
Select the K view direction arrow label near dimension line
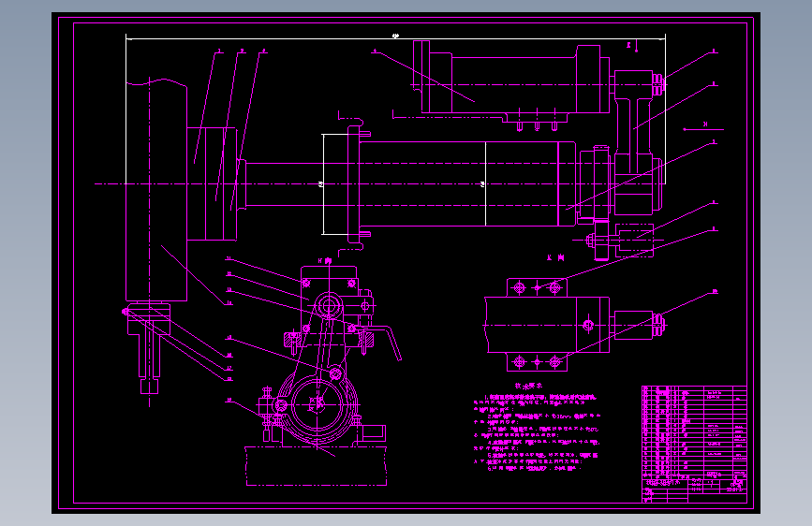tap(629, 45)
